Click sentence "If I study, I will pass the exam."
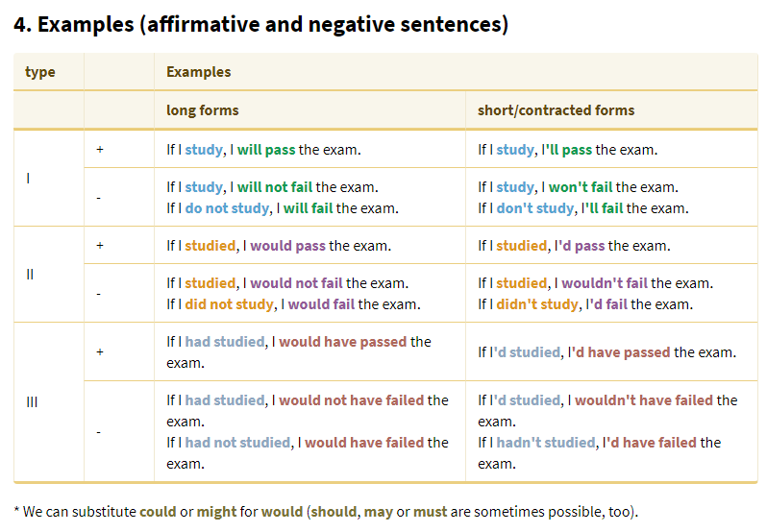The image size is (767, 532). click(x=263, y=150)
